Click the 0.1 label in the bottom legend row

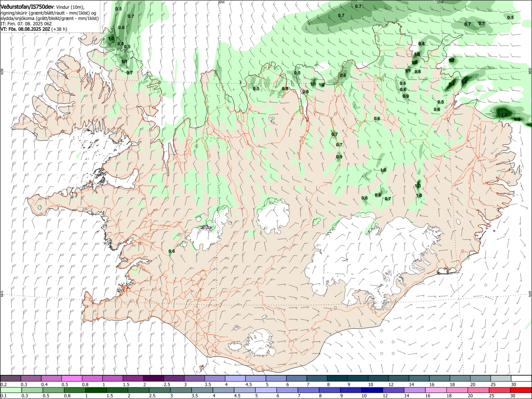click(x=3, y=396)
